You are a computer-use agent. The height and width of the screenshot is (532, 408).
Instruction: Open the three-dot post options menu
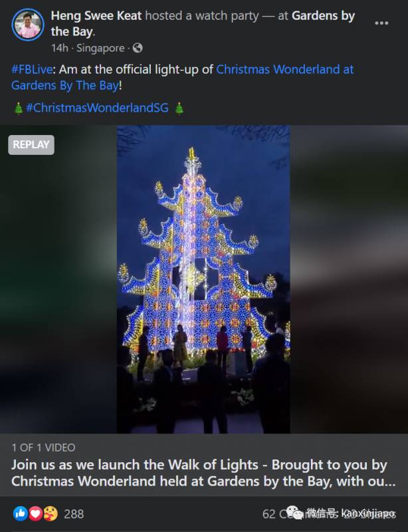381,23
